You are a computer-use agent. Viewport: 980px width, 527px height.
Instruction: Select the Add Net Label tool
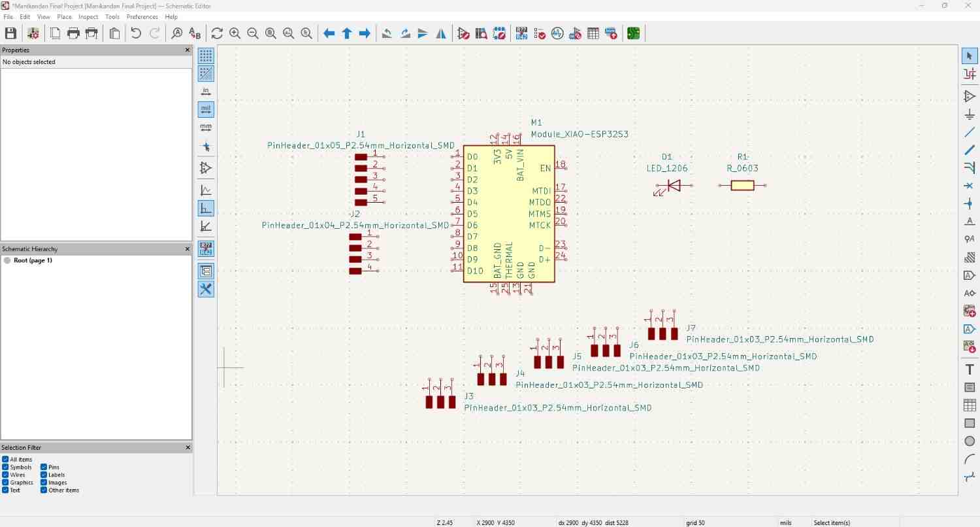click(970, 221)
